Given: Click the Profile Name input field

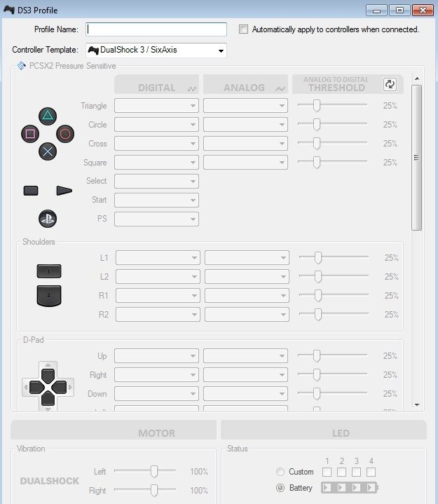Looking at the screenshot, I should pyautogui.click(x=156, y=29).
